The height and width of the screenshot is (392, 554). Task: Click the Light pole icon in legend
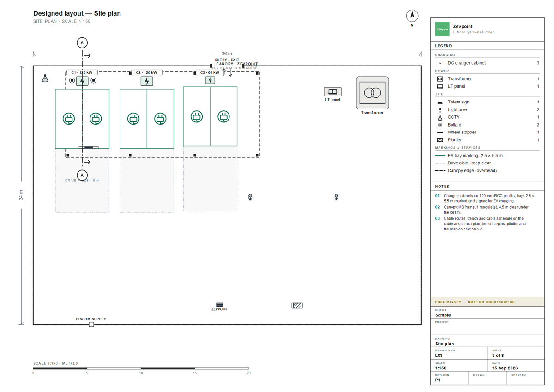click(x=440, y=110)
